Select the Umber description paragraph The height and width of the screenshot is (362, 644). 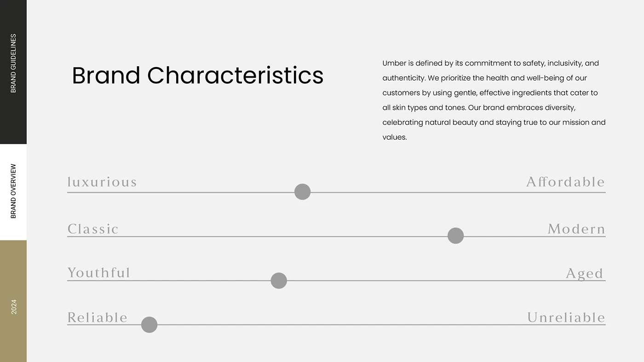(494, 100)
